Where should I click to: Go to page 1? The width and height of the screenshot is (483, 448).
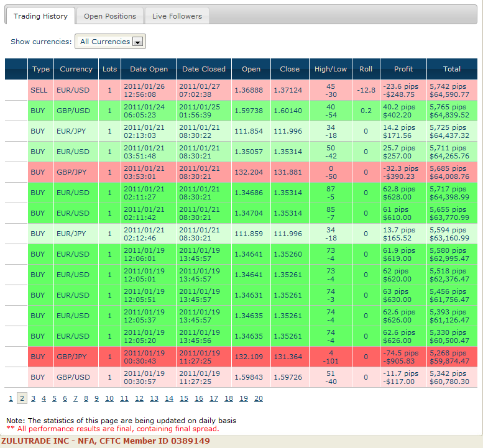[x=11, y=398]
